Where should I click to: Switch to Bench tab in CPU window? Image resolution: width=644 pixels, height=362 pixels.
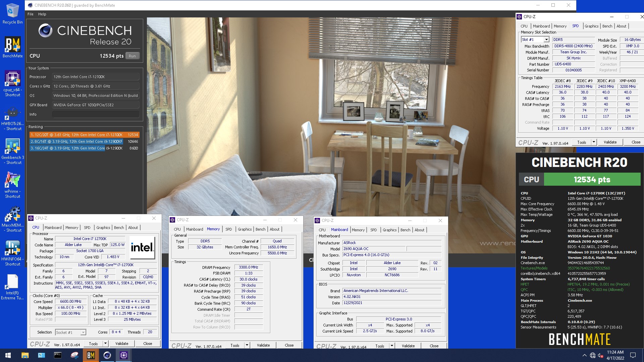click(119, 228)
